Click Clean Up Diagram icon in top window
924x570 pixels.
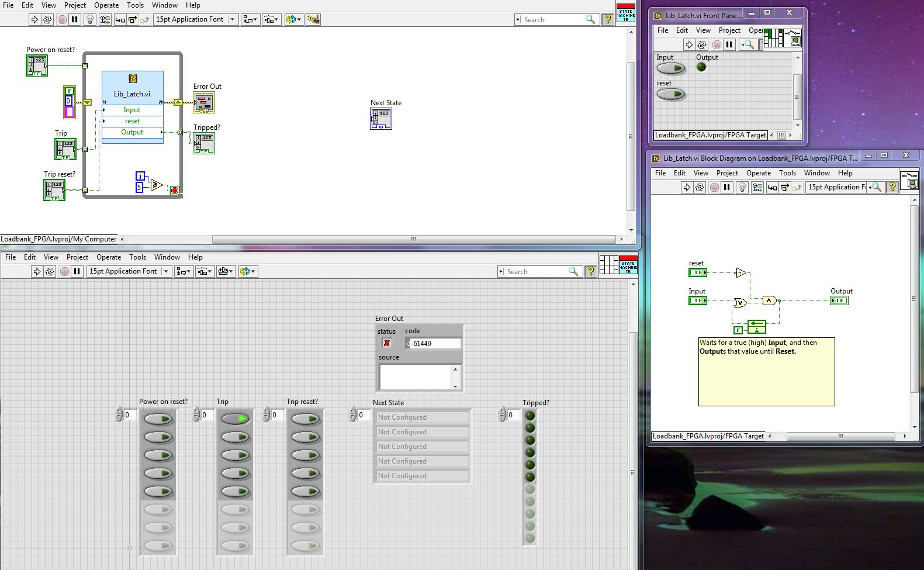point(313,19)
